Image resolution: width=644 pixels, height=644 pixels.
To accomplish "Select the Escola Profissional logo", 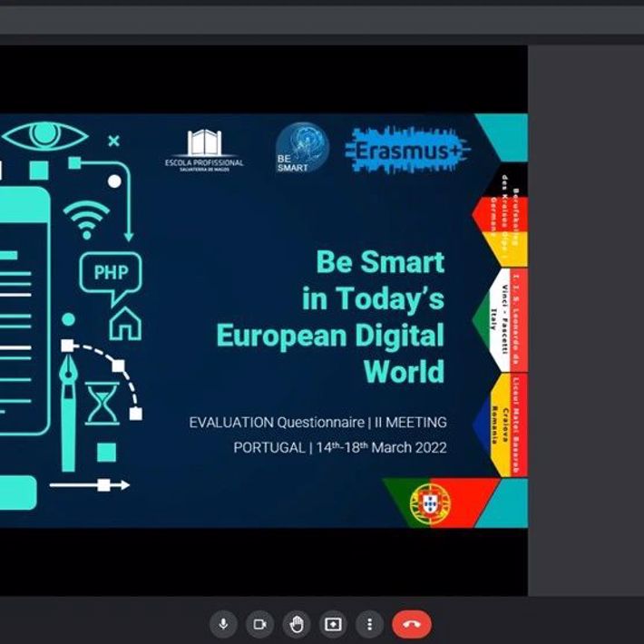I will [204, 149].
